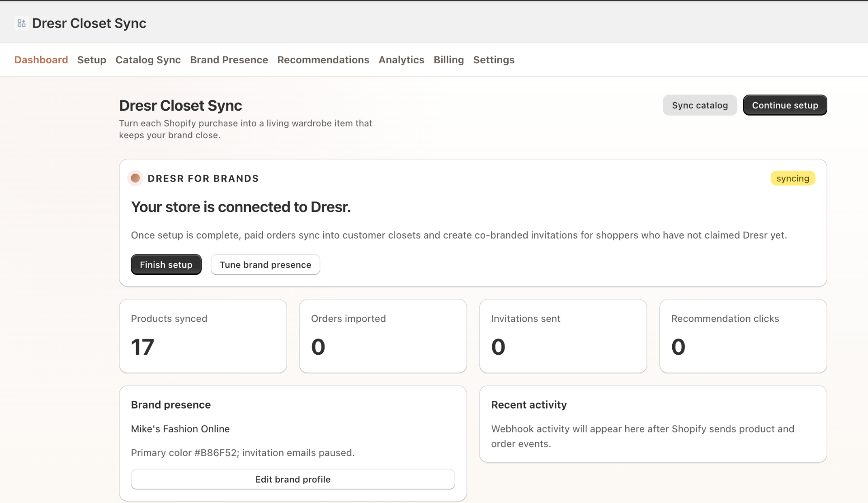Click the 'DRESR FOR BRANDS' label
This screenshot has height=503, width=868.
[x=203, y=179]
